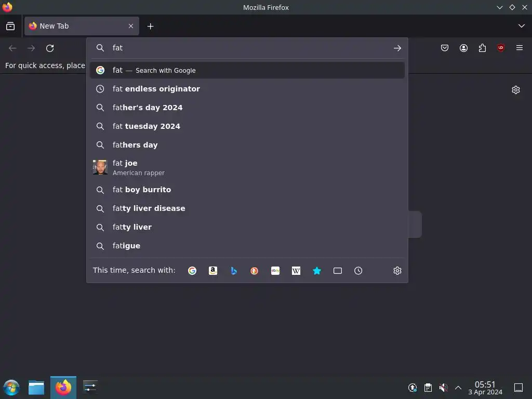The height and width of the screenshot is (399, 532).
Task: Choose suggestion 'fatigue'
Action: [x=247, y=246]
